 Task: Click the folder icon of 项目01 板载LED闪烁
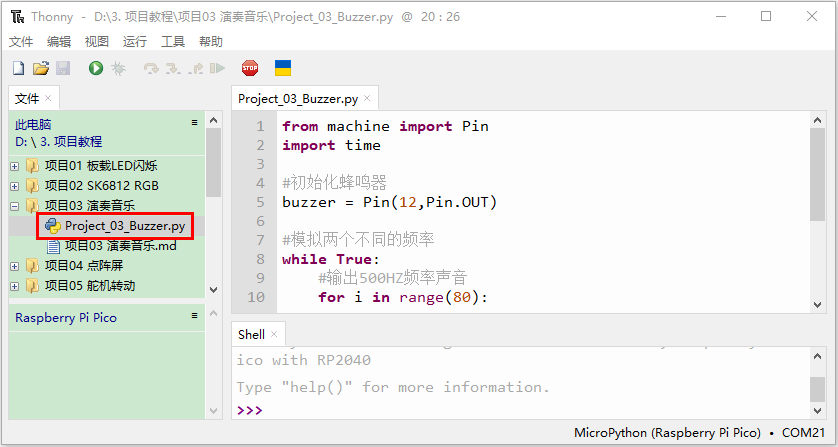point(33,166)
